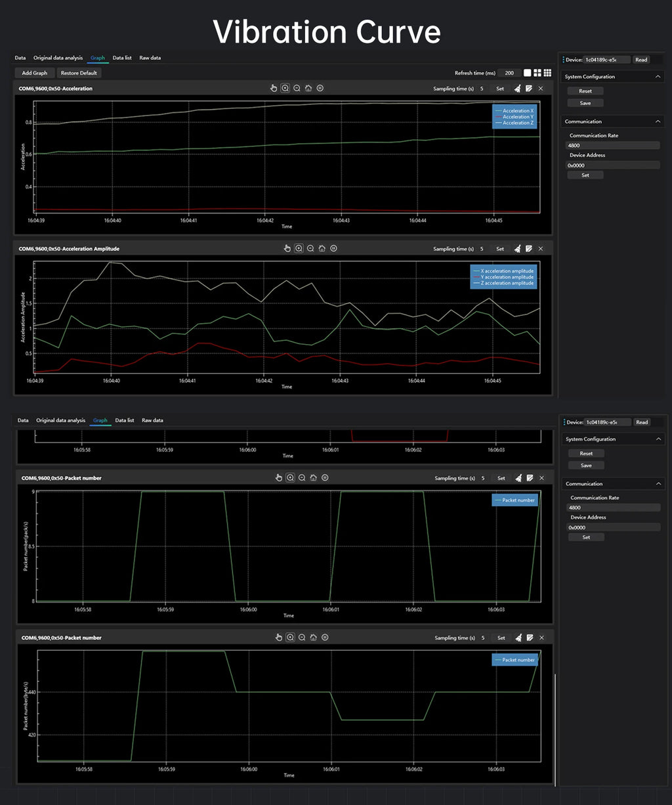Pause the byte/s Packet number graph
Screen dimensions: 672x805
(x=325, y=637)
